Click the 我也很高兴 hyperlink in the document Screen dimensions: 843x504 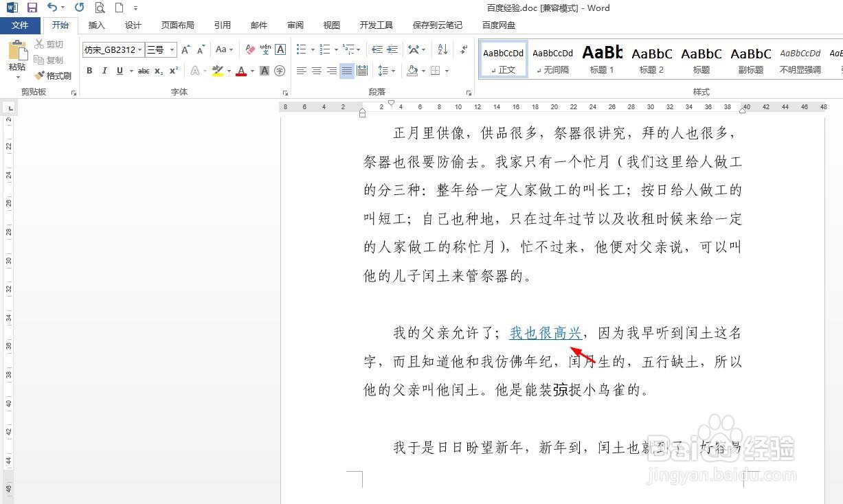544,333
